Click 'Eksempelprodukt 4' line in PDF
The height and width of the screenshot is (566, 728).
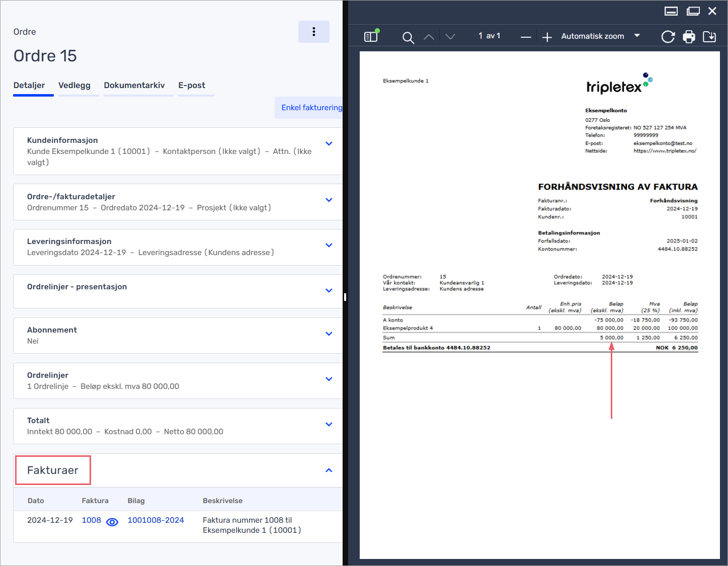(408, 328)
